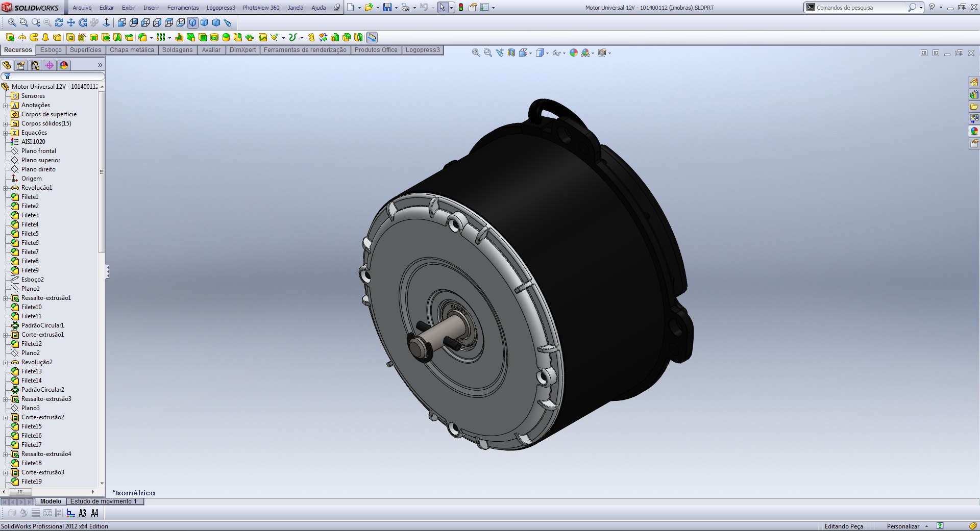Expand the Anotações tree node
The image size is (980, 531).
click(6, 106)
